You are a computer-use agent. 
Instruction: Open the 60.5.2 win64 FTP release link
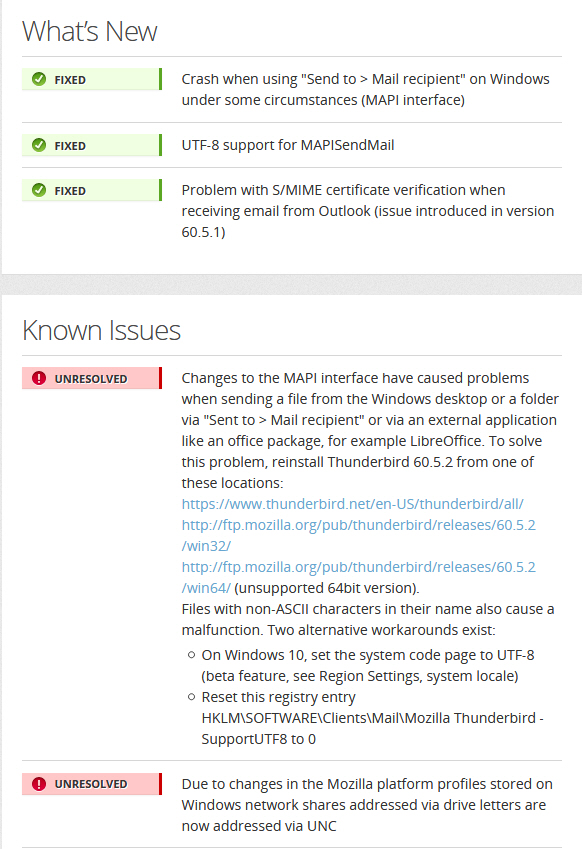tap(358, 577)
